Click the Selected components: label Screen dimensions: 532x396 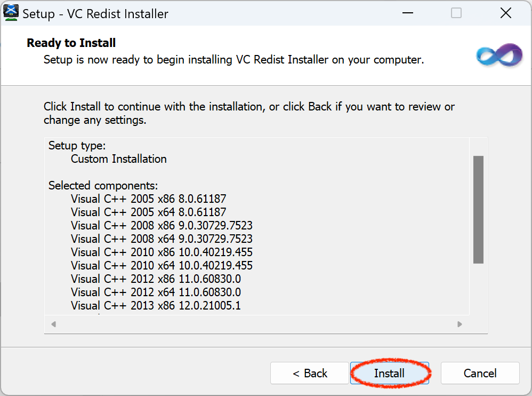pos(103,185)
